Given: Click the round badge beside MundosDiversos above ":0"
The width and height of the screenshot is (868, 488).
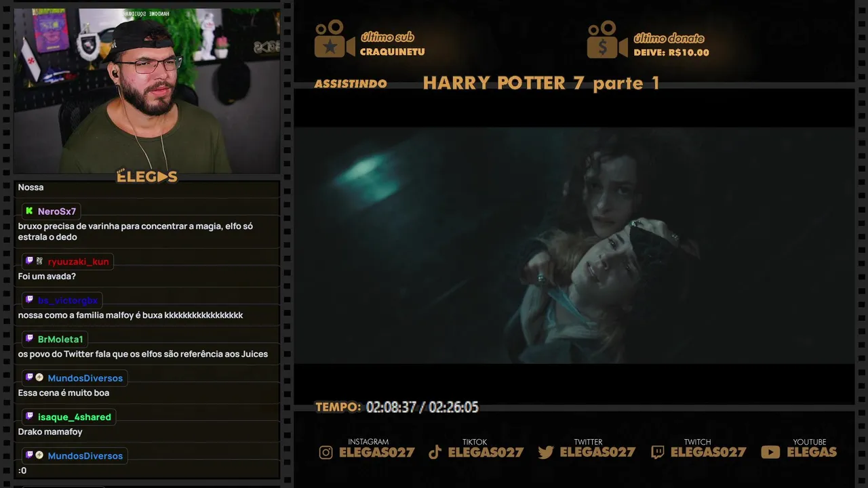Looking at the screenshot, I should click(x=39, y=455).
